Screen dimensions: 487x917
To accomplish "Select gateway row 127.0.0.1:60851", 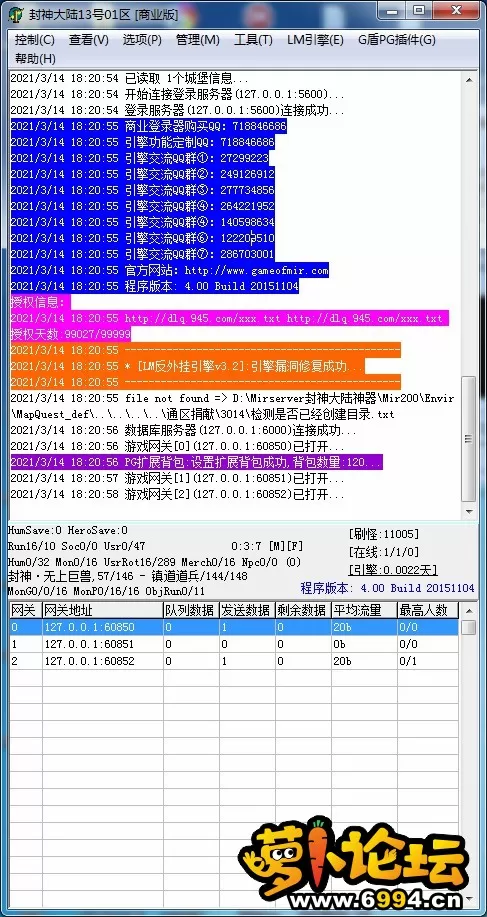I will click(234, 644).
